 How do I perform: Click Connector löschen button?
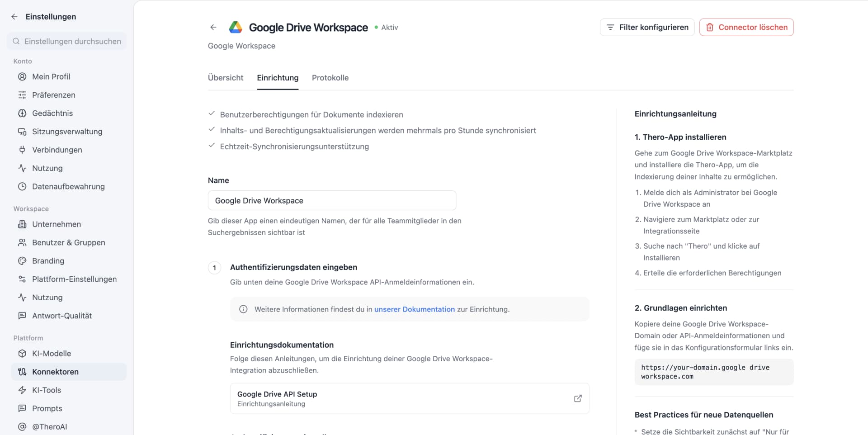coord(746,27)
